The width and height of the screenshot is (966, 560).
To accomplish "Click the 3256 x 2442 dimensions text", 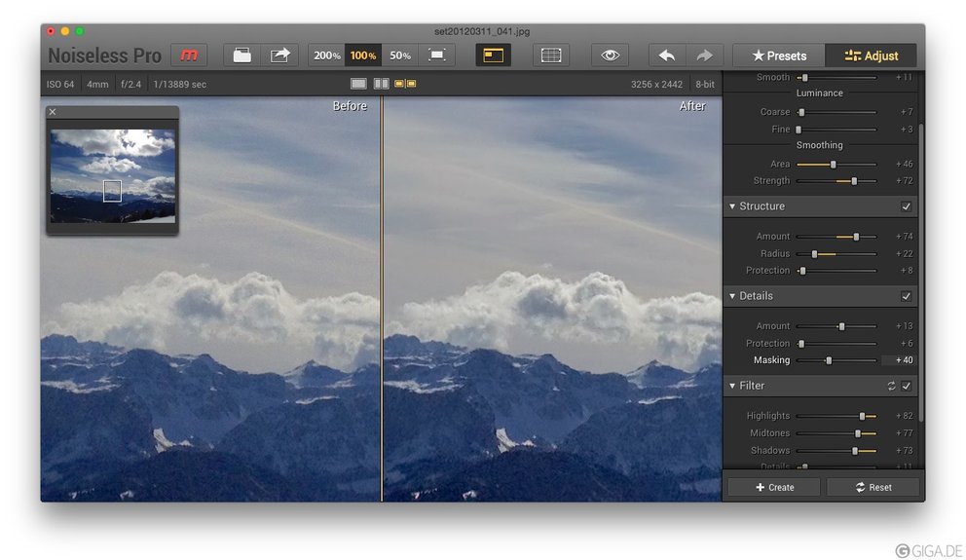I will click(x=656, y=85).
